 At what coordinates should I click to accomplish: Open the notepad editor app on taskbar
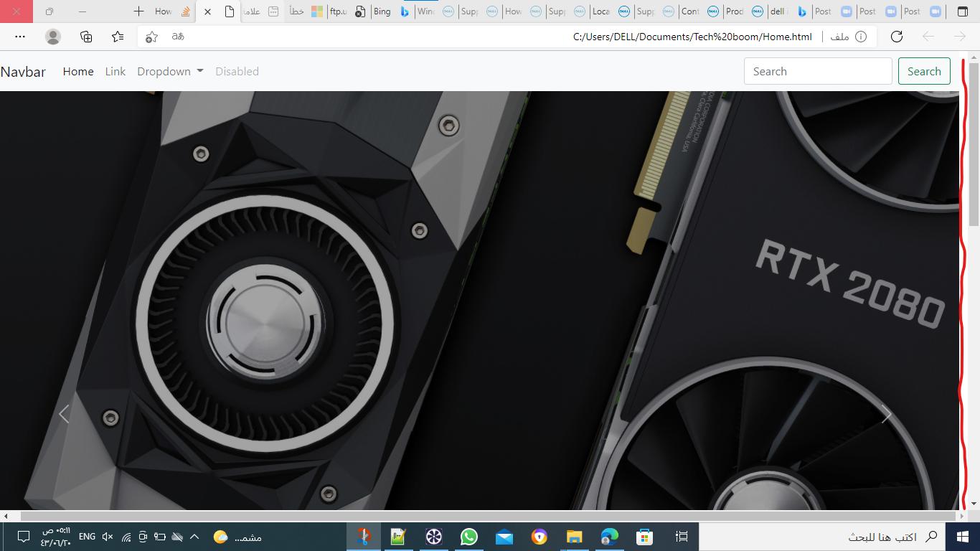tap(398, 537)
